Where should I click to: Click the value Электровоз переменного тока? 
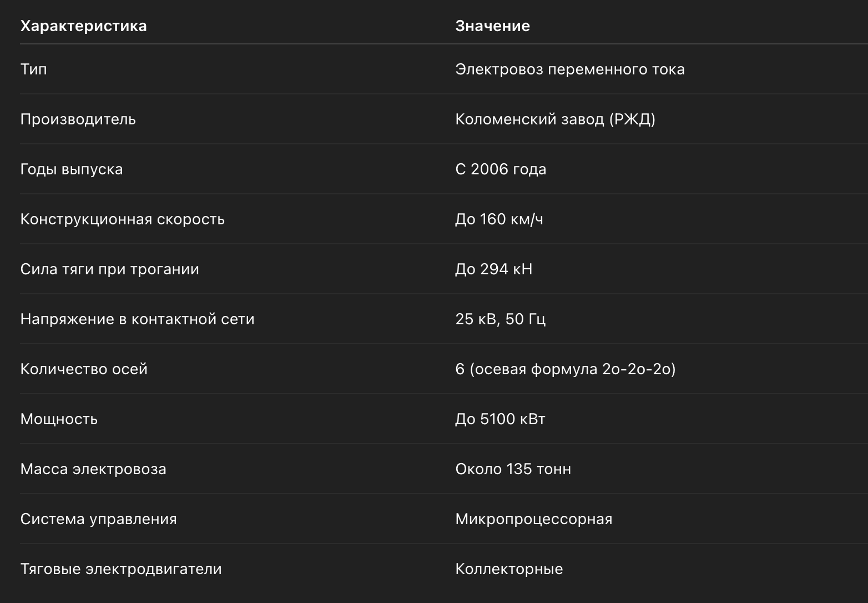[x=570, y=69]
